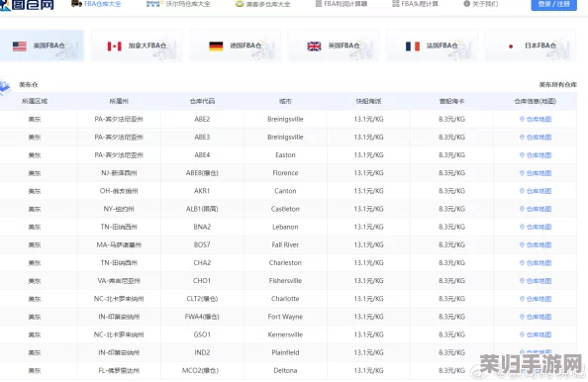The height and width of the screenshot is (382, 588).
Task: Open warehouse map link for CHA2
Action: pos(536,263)
